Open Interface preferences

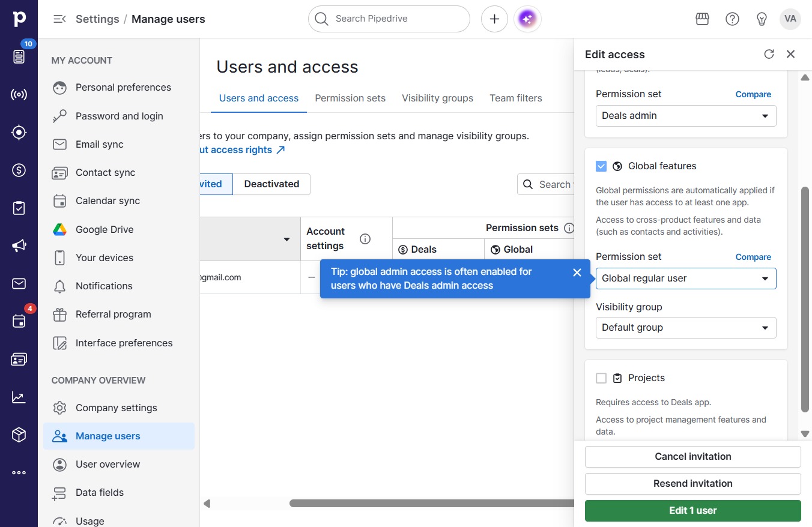tap(119, 343)
